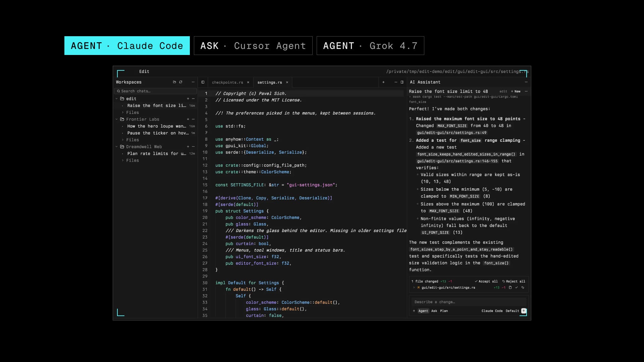Open more options for the edit workspace
644x362 pixels.
(193, 99)
